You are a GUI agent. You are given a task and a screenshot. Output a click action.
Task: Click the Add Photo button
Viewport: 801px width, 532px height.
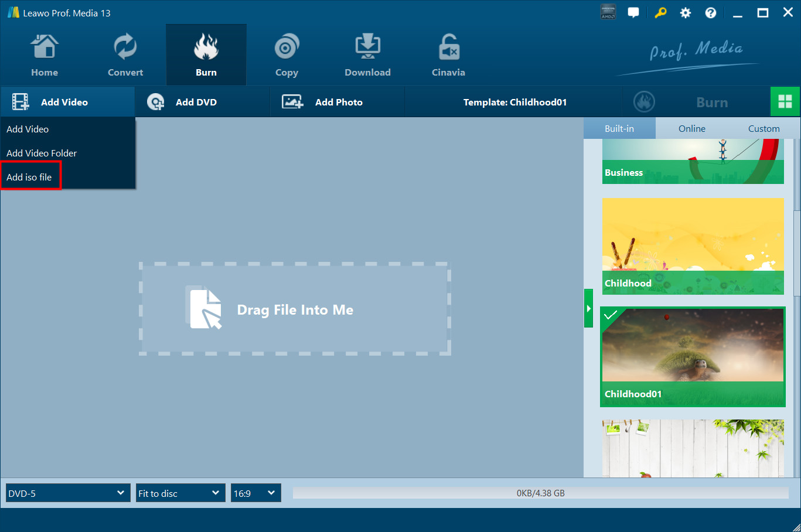point(338,102)
